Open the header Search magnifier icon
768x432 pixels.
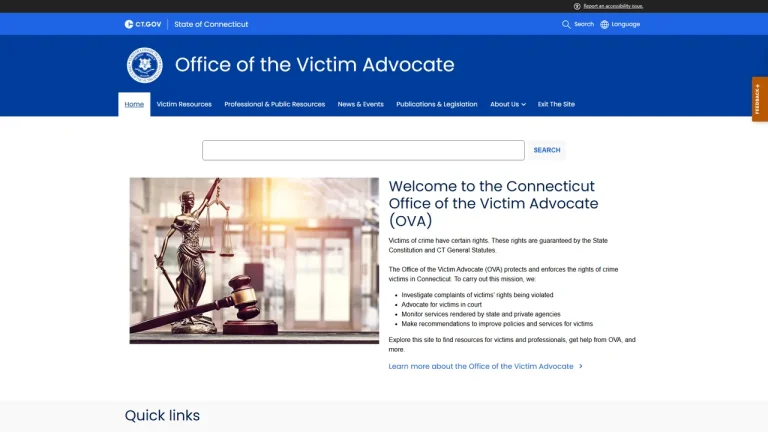[566, 24]
